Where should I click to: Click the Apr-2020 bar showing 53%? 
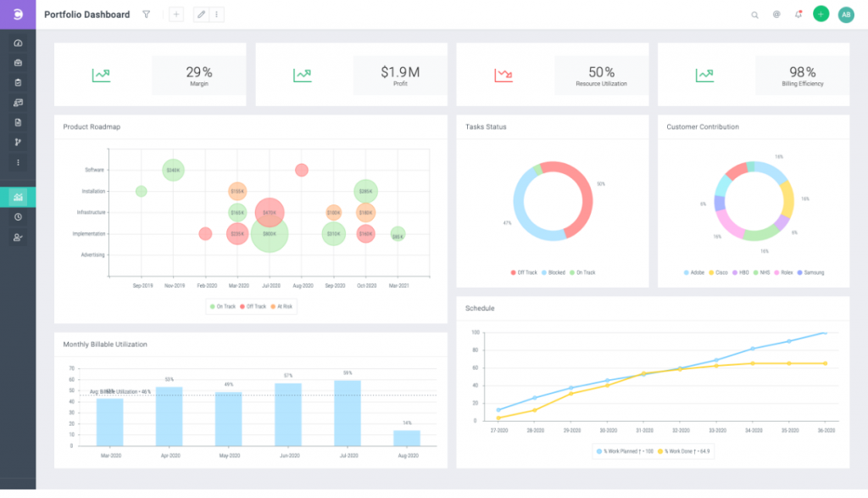tap(170, 417)
